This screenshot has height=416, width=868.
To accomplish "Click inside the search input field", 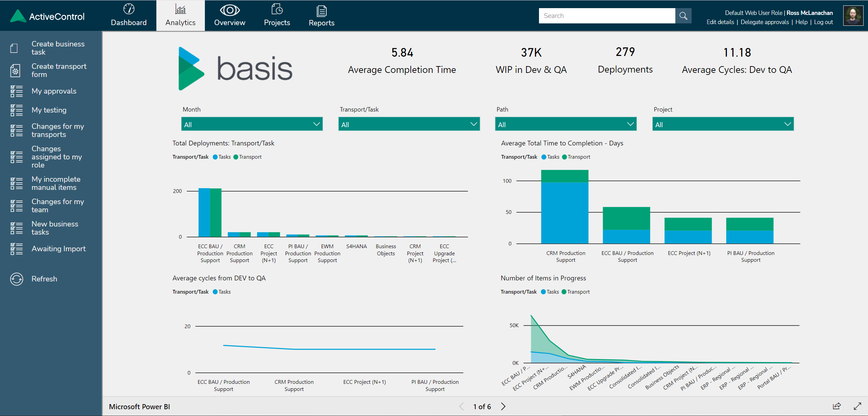I will click(x=607, y=16).
